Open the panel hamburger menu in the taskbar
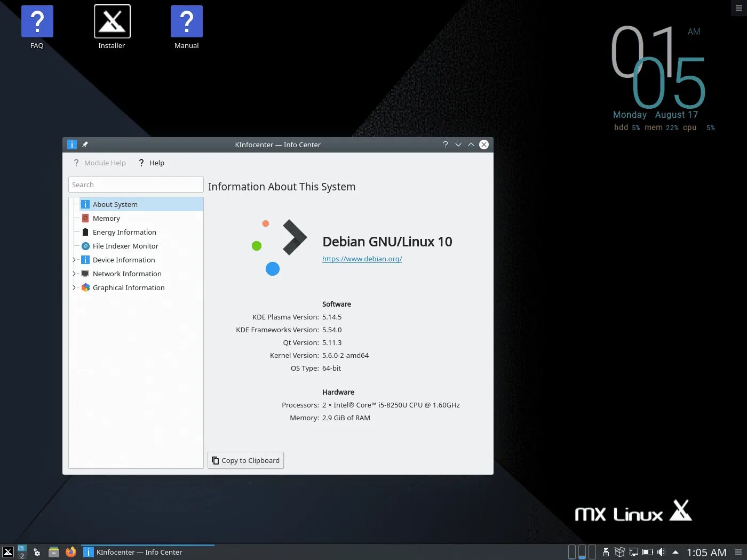 click(x=738, y=552)
